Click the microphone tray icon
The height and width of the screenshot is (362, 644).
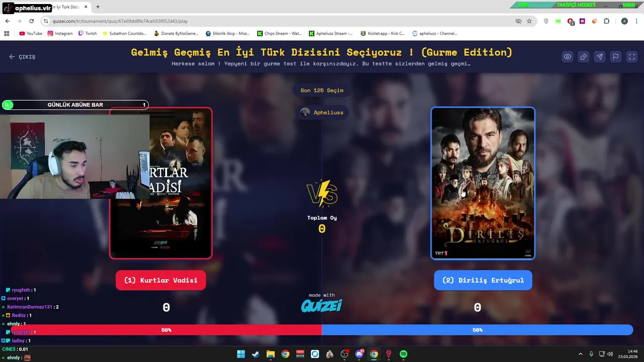(591, 354)
